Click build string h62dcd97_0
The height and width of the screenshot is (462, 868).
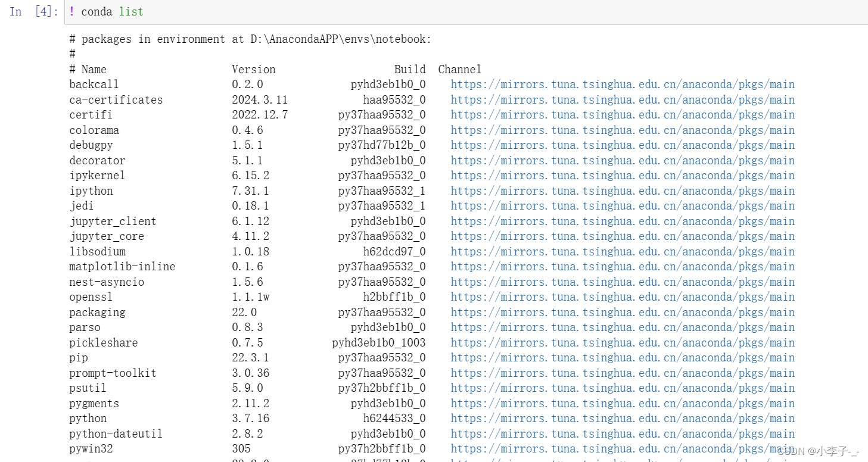394,252
